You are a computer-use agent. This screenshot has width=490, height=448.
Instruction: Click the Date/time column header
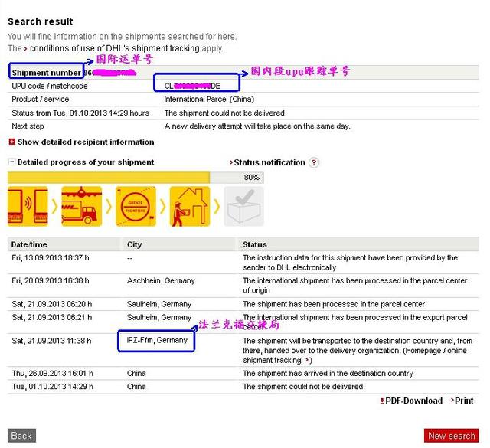pos(29,244)
